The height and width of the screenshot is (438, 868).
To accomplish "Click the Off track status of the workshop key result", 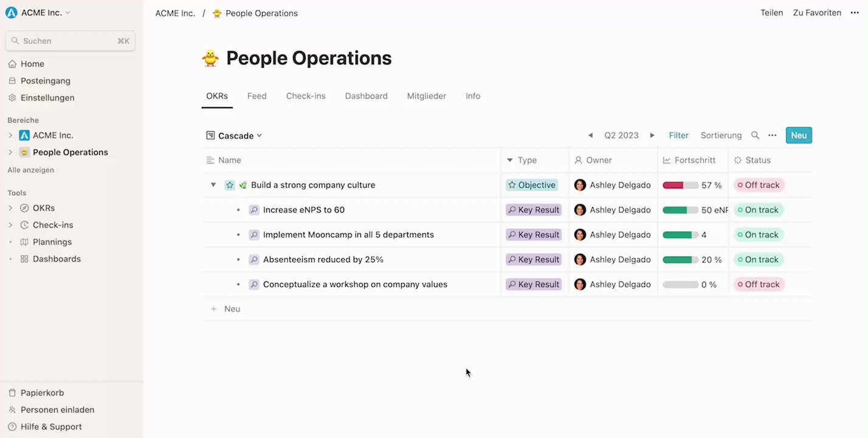I will (759, 284).
